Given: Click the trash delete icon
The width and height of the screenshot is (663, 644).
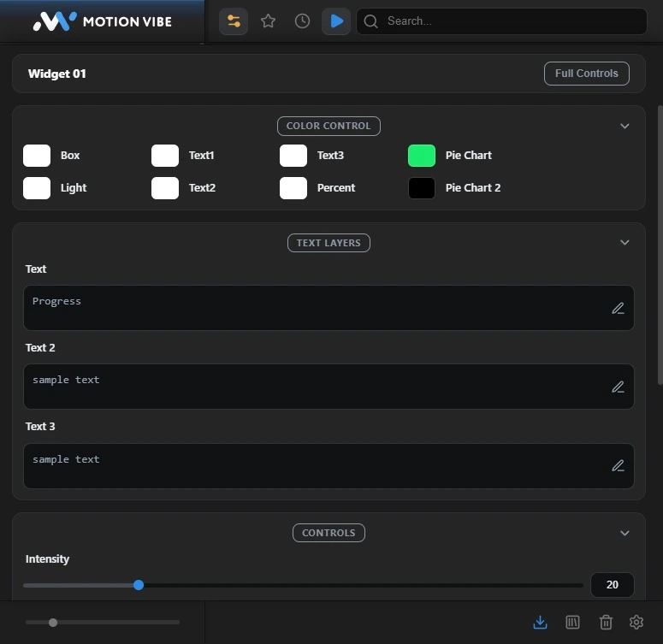Looking at the screenshot, I should point(606,622).
